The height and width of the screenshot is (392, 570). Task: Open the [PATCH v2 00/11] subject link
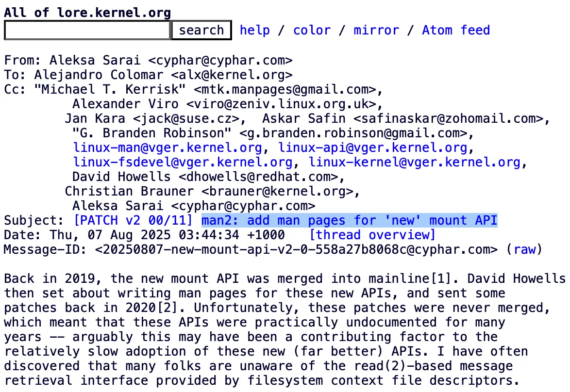tap(133, 221)
